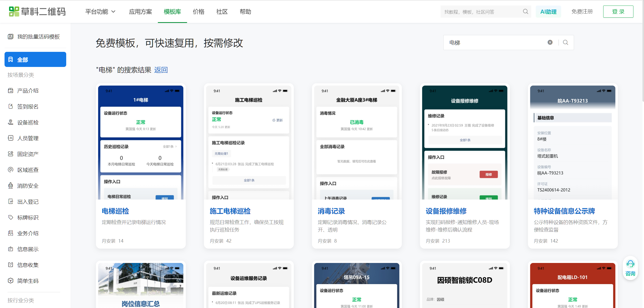Clear the 电梯 search text with X icon
644x308 pixels.
pos(550,42)
